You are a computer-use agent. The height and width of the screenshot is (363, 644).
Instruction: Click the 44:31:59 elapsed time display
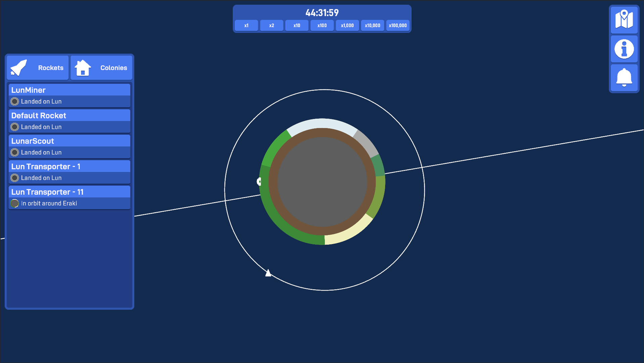tap(322, 13)
